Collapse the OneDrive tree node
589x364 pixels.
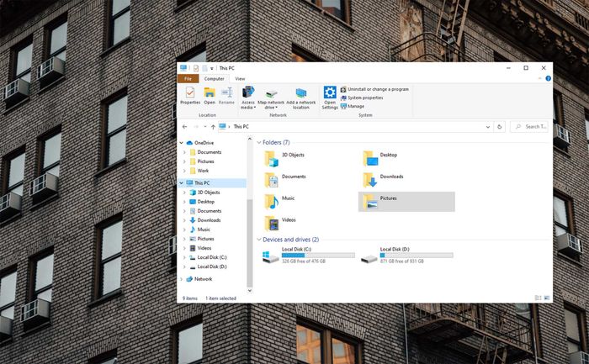click(x=181, y=143)
